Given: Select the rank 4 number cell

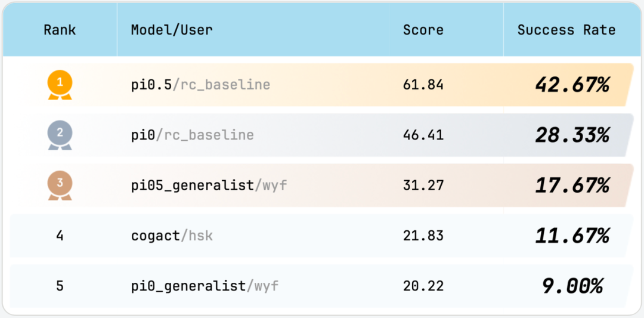Looking at the screenshot, I should tap(60, 236).
